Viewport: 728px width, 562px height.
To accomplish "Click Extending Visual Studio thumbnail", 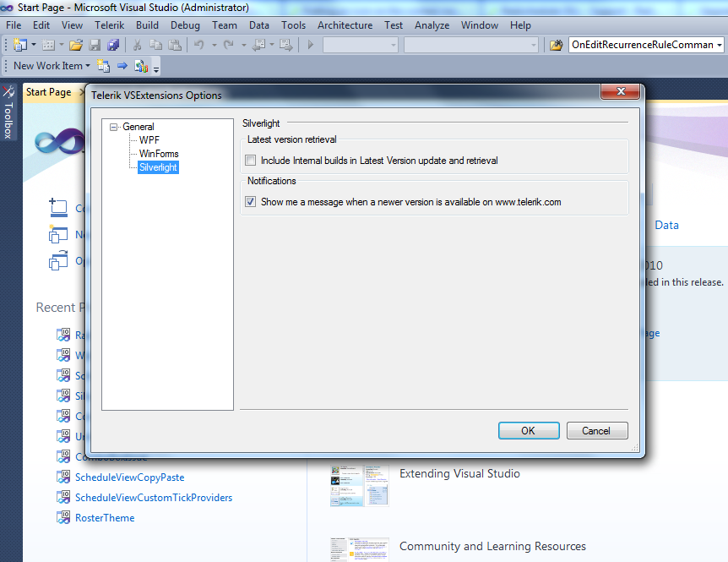I will tap(360, 485).
